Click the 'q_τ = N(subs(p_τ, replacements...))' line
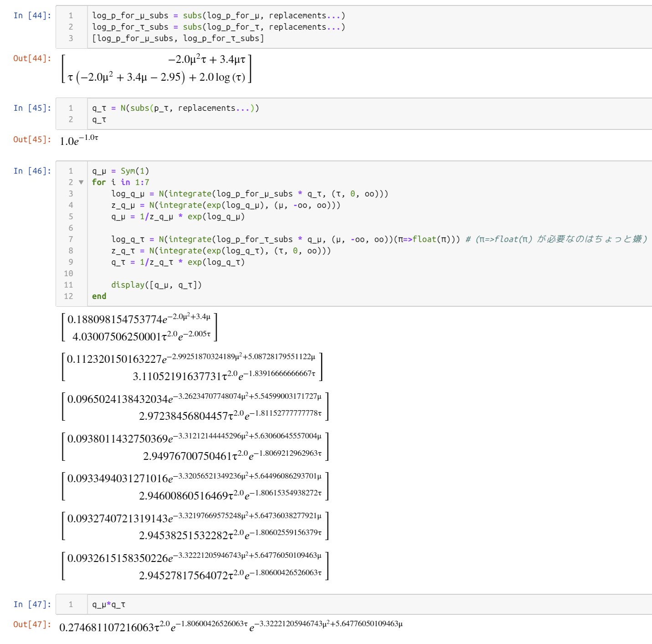The image size is (652, 644). 175,108
